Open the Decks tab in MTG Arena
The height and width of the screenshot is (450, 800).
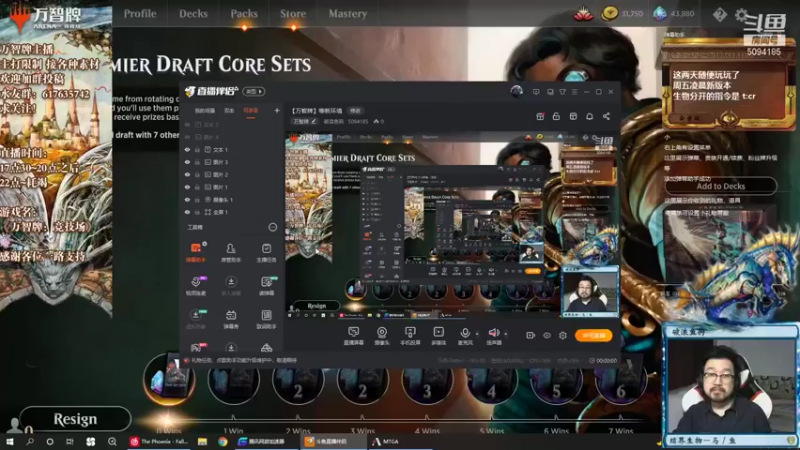pyautogui.click(x=193, y=14)
